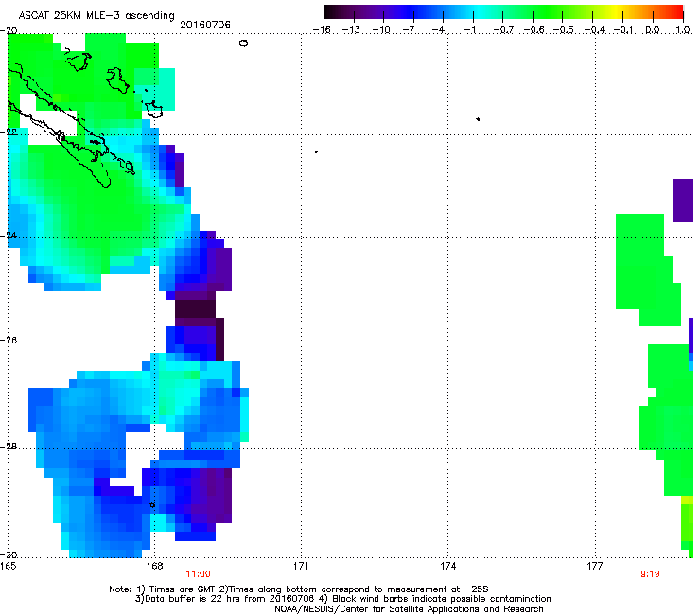Viewport: 700px width, 615px height.
Task: Click the '0.0' tick label on the color scale
Action: [x=653, y=30]
